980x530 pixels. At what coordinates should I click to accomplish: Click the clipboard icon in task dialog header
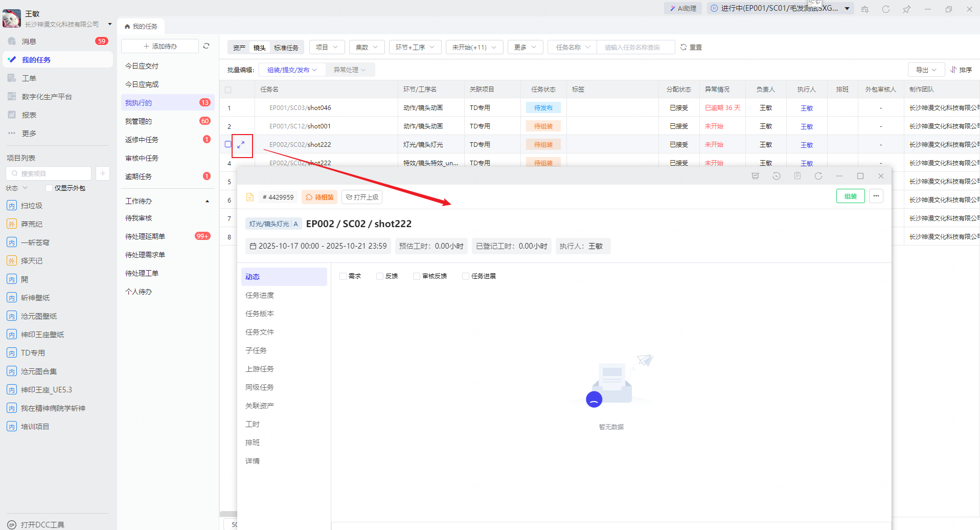click(x=797, y=176)
